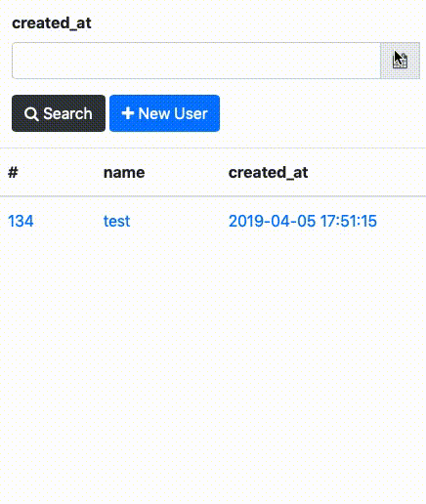
Task: Click the blank space right of New User
Action: [322, 113]
